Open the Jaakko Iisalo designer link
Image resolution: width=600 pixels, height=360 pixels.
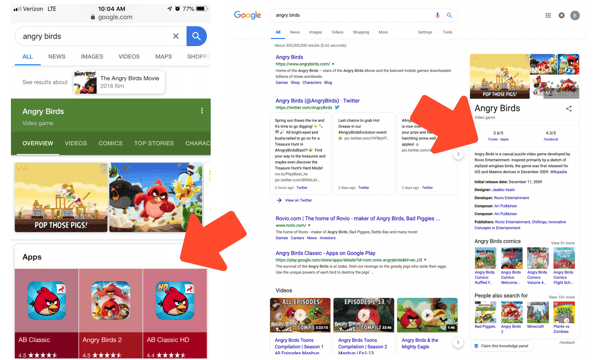(x=503, y=190)
